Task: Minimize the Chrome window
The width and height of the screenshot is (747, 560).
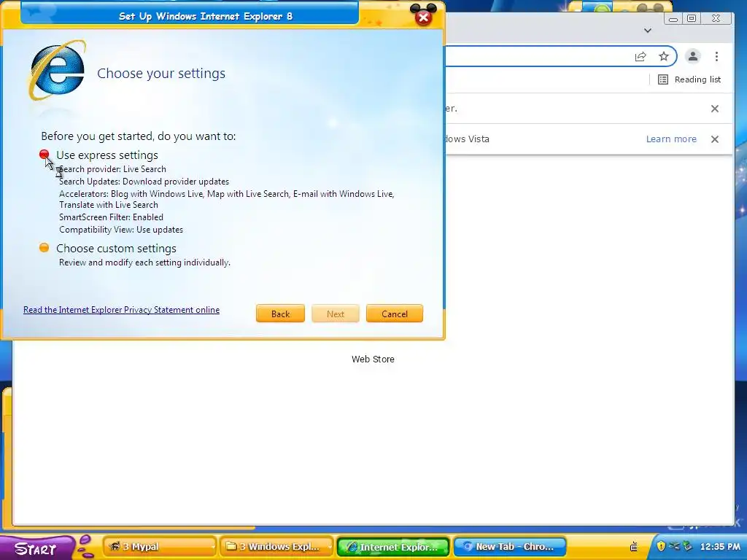Action: [673, 18]
